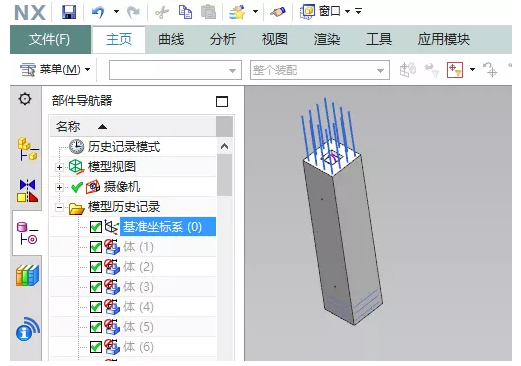The height and width of the screenshot is (366, 521).
Task: Toggle the 体 (2) checkbox
Action: [96, 267]
